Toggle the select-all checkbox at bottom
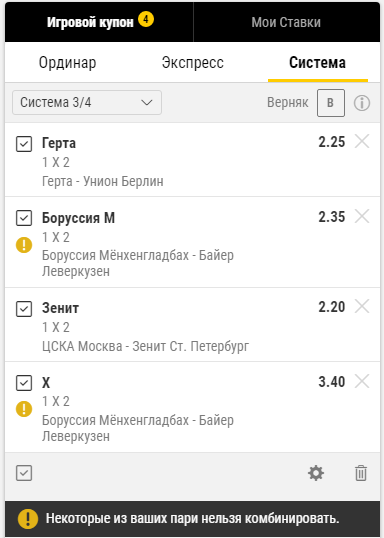This screenshot has height=538, width=384. pyautogui.click(x=24, y=473)
